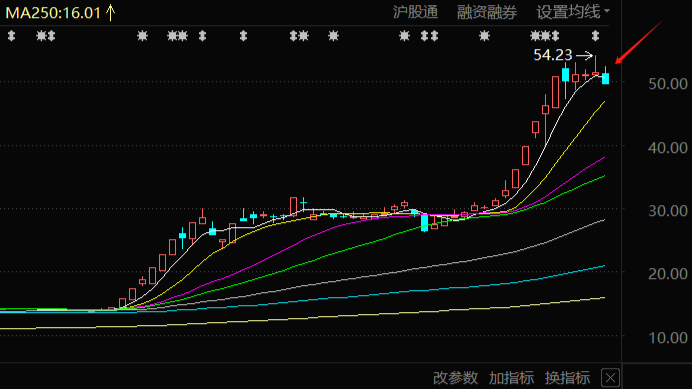
Task: Close the indicator bar with the X icon
Action: click(x=610, y=378)
